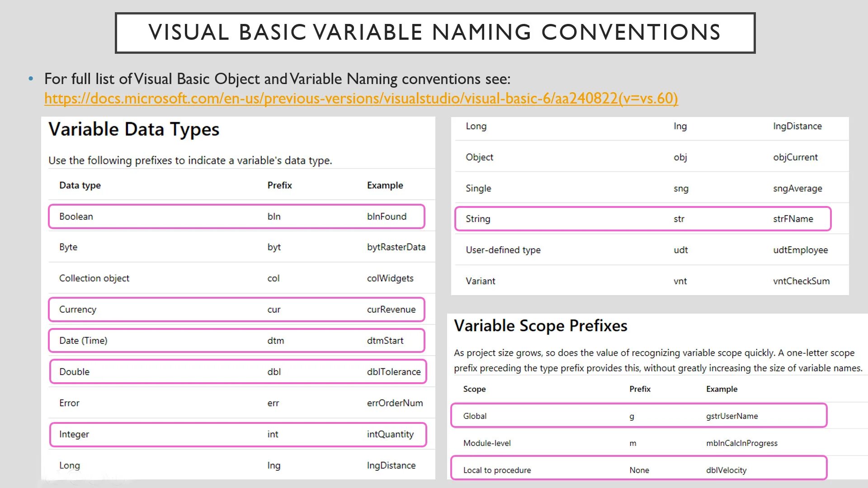Screen dimensions: 868x488
Task: Click the 'dblTolerance' example
Action: pyautogui.click(x=394, y=372)
